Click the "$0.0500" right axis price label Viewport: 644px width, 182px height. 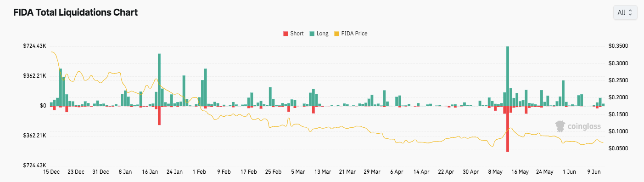click(618, 148)
